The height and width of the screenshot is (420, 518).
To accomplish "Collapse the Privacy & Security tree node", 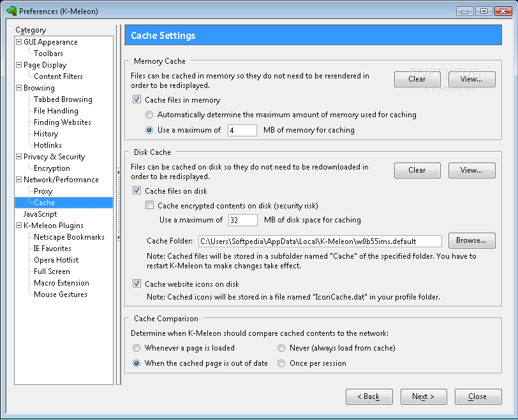I will click(19, 156).
